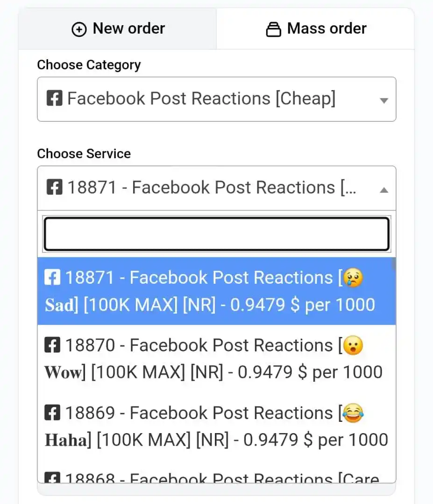This screenshot has height=504, width=433.
Task: Click the service list scrollbar thumb
Action: (394, 265)
